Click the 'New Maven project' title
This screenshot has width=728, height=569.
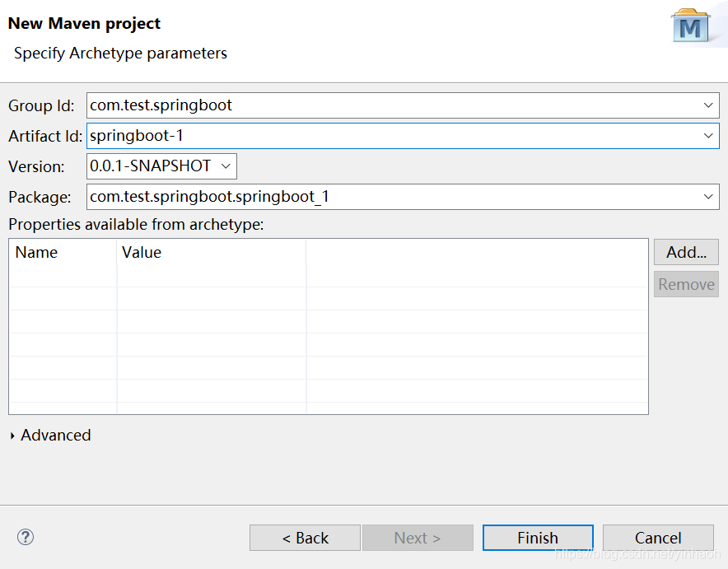pyautogui.click(x=84, y=23)
